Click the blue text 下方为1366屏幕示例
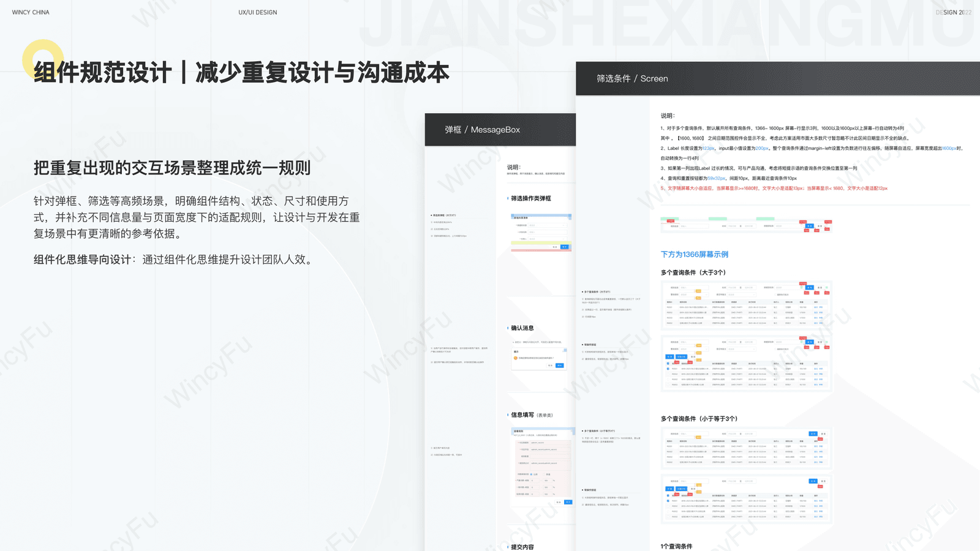Viewport: 980px width, 551px height. point(695,255)
